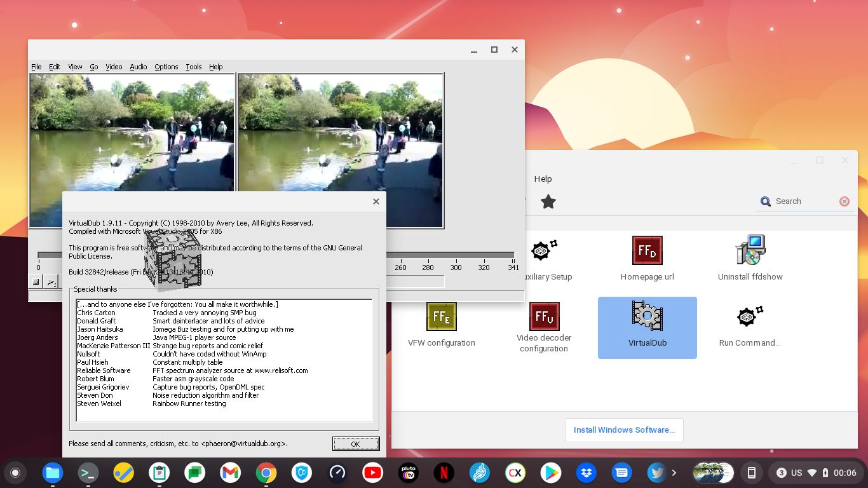Open the Terminal app on the shelf
Viewport: 868px width, 488px height.
tap(88, 473)
